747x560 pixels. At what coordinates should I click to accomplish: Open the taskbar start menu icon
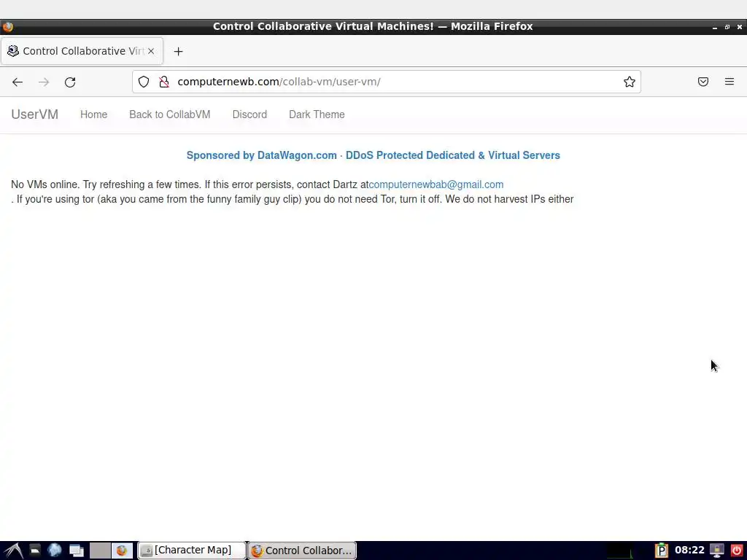13,551
